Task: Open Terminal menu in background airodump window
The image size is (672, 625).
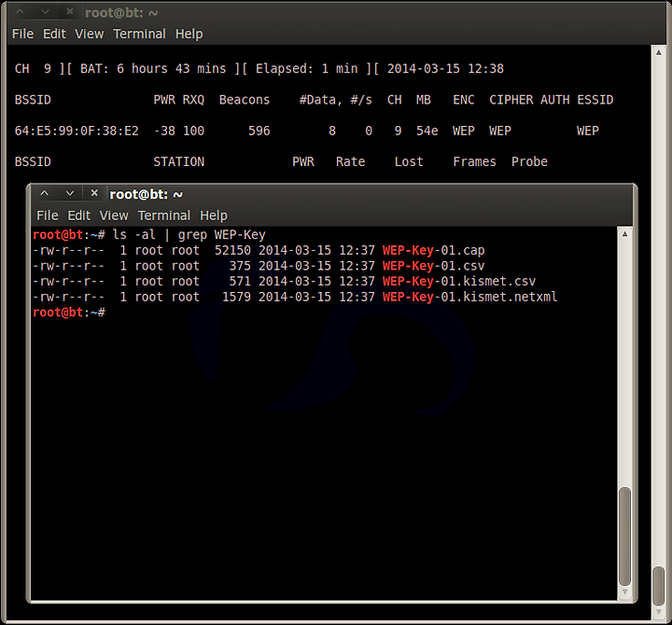Action: point(139,34)
